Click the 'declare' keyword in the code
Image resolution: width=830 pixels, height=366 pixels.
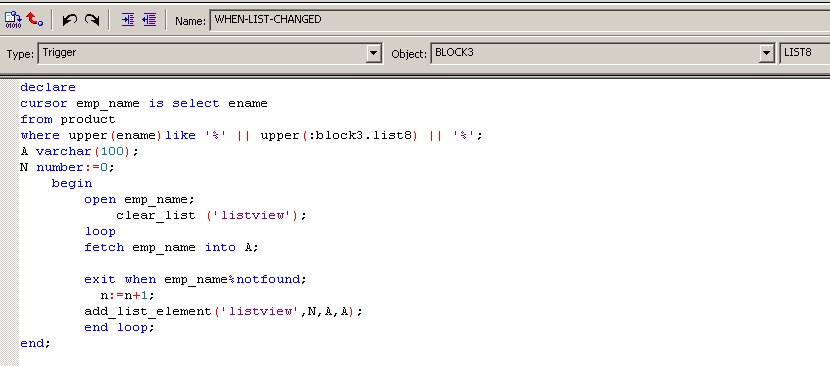click(x=48, y=87)
